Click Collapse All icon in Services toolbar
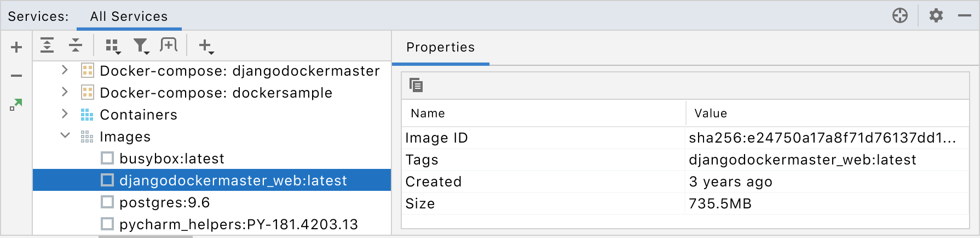 (x=76, y=46)
